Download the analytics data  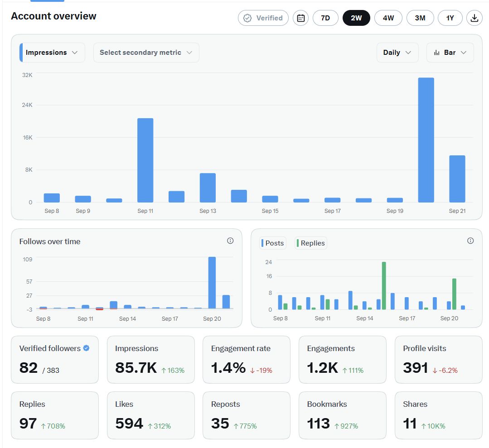[474, 18]
